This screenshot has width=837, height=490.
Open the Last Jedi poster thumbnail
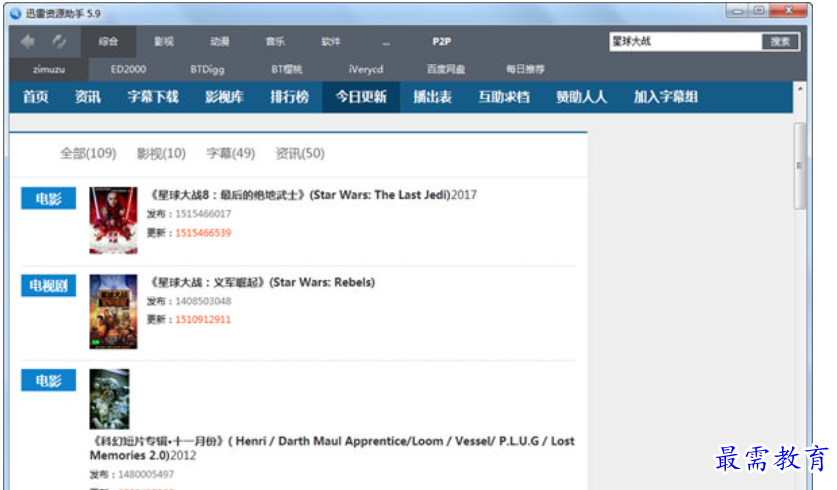pyautogui.click(x=113, y=220)
